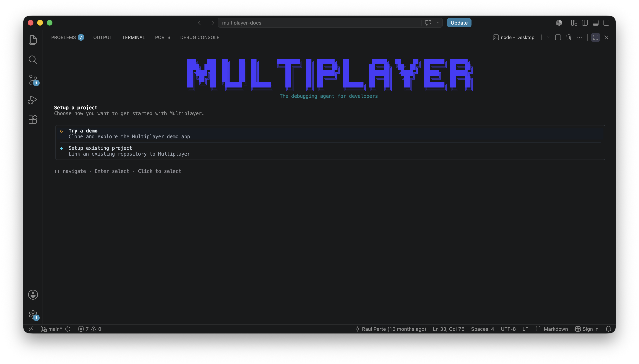Close the panel with X icon
This screenshot has height=364, width=639.
pos(606,37)
